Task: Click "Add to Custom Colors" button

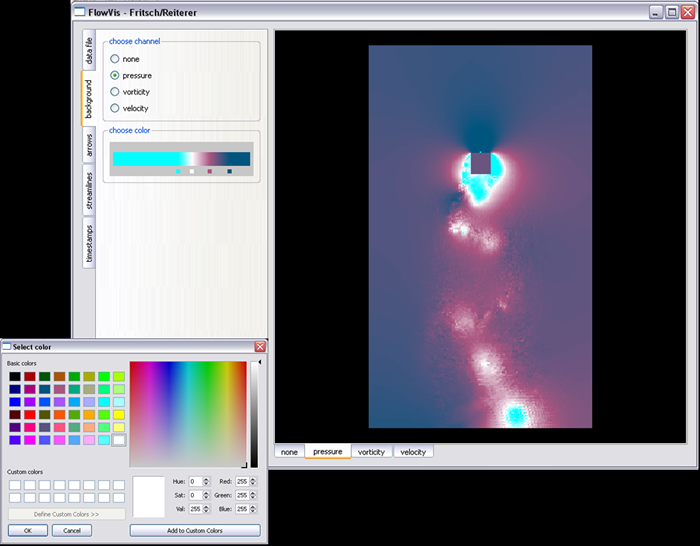Action: tap(195, 530)
